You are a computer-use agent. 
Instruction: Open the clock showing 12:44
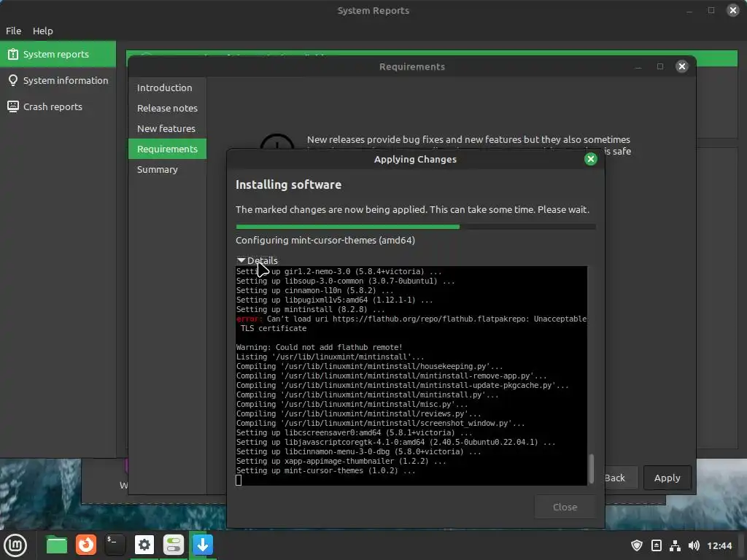719,545
